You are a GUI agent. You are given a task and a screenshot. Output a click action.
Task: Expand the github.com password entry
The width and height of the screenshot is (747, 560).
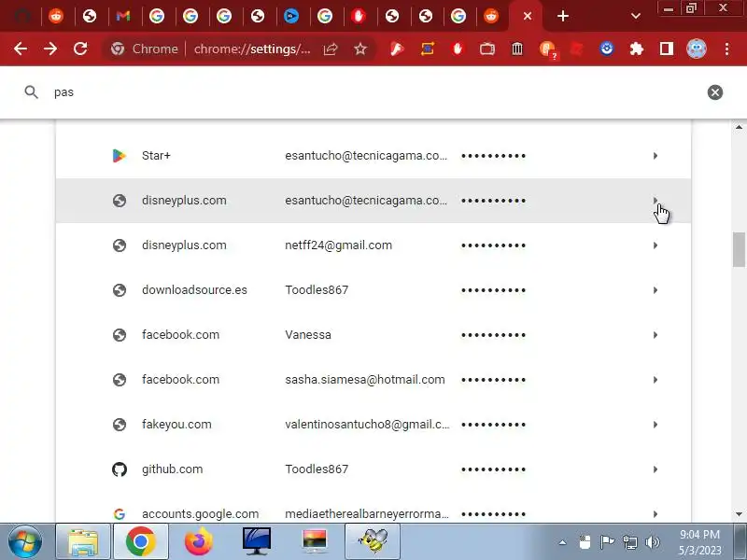tap(655, 469)
